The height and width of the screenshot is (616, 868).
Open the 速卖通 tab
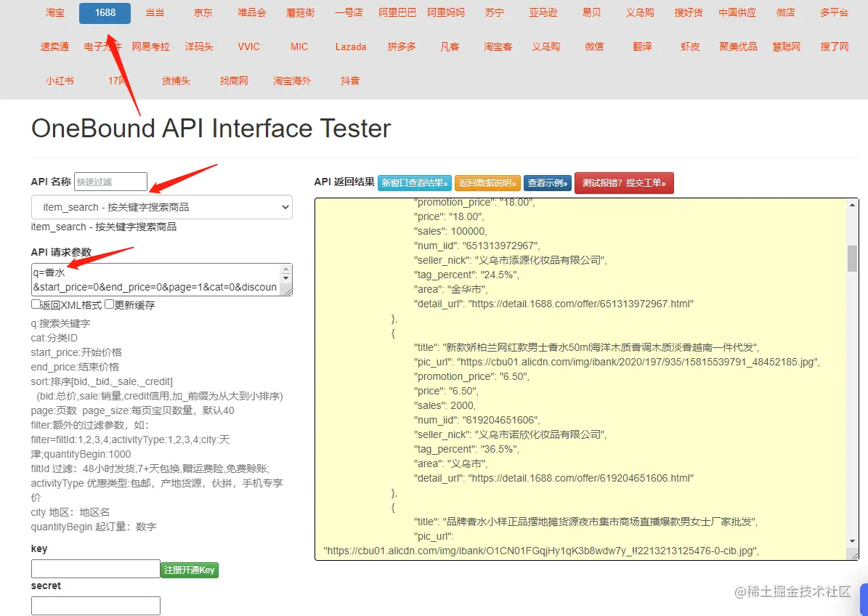point(54,47)
